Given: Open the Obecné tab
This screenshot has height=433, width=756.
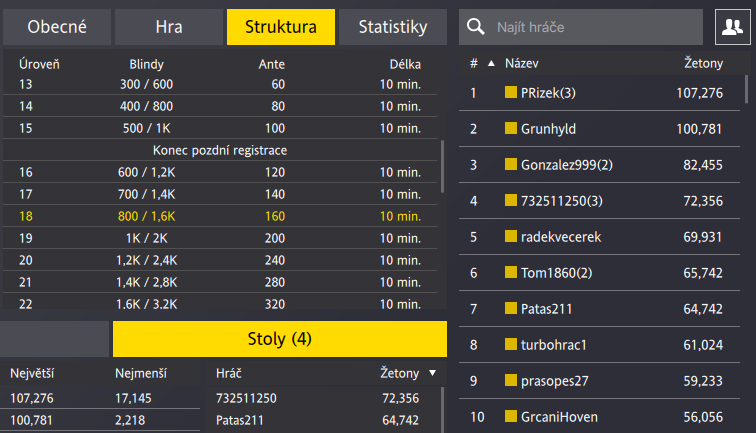Looking at the screenshot, I should pyautogui.click(x=55, y=27).
